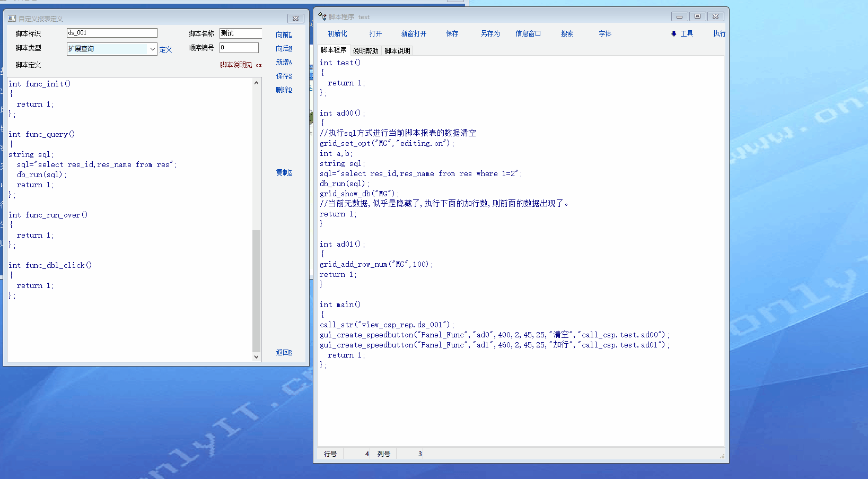Click 新窗打开 toolbar item
The width and height of the screenshot is (868, 479).
[414, 34]
